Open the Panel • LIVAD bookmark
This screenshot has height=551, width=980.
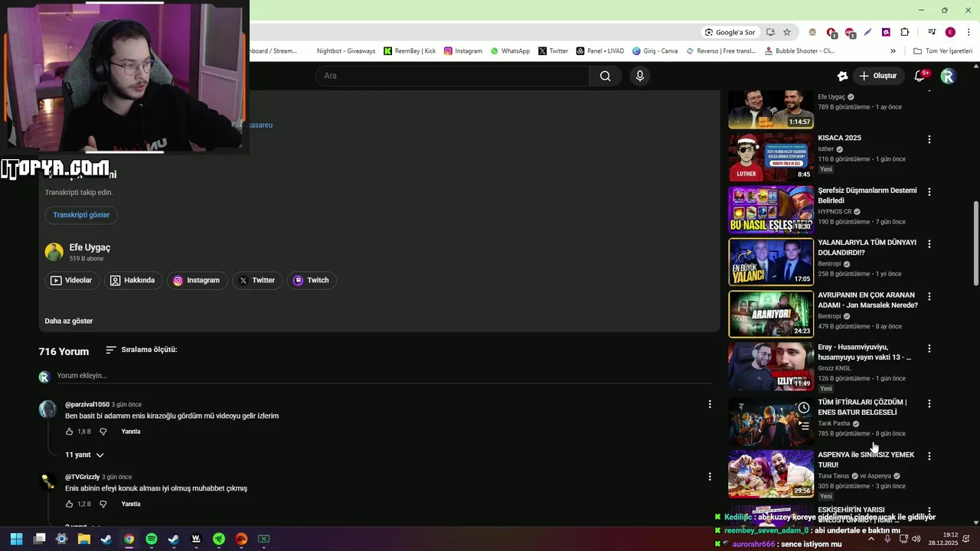point(600,51)
